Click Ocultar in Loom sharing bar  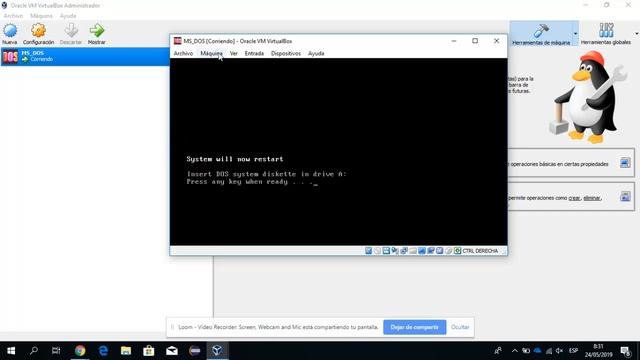click(460, 327)
